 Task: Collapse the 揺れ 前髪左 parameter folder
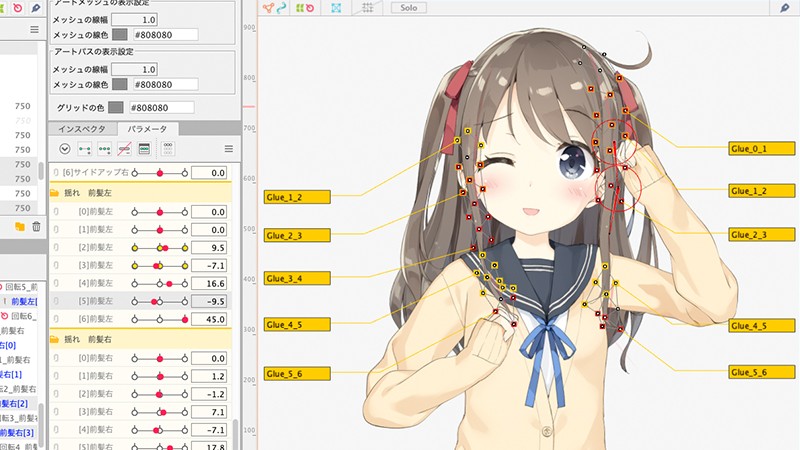click(57, 192)
